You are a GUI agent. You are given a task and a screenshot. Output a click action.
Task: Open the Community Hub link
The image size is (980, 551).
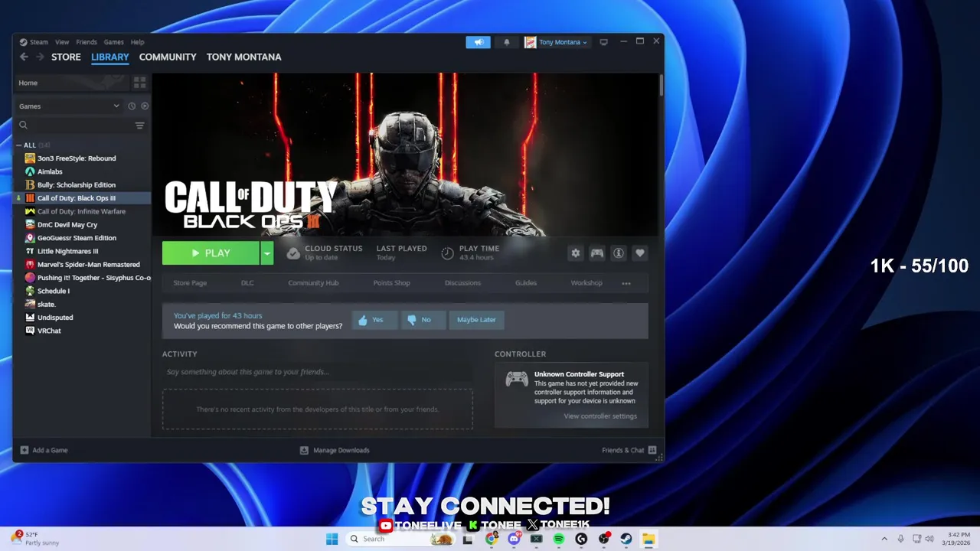pos(313,283)
